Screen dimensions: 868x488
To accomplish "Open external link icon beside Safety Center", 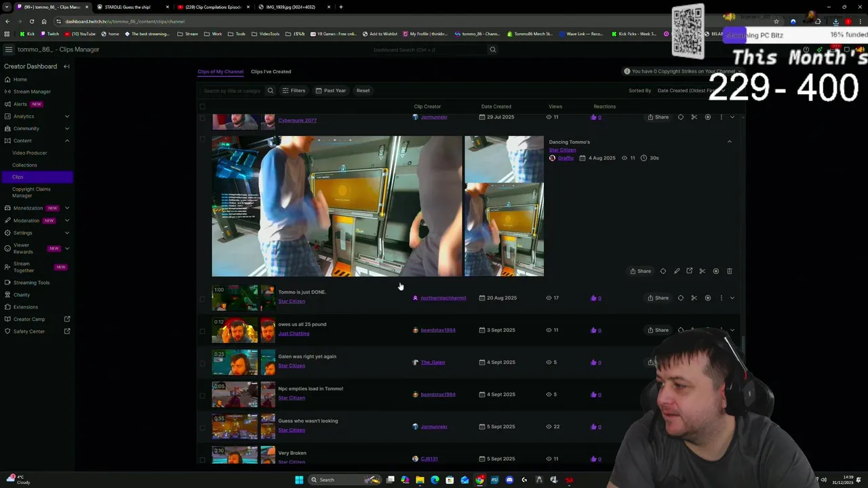I will [x=67, y=331].
